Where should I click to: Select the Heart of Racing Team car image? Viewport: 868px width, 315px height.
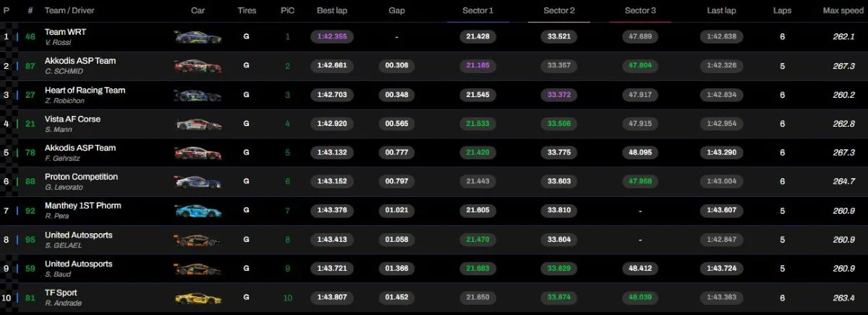coord(197,95)
